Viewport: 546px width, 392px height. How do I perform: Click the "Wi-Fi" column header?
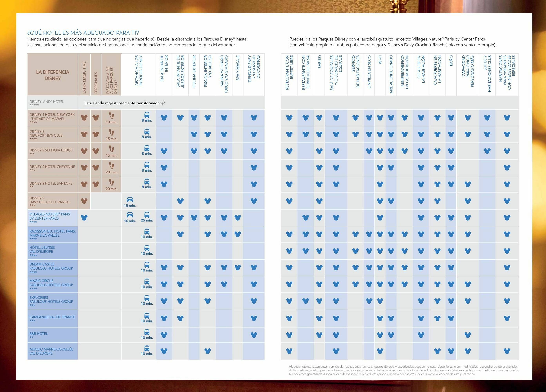380,59
